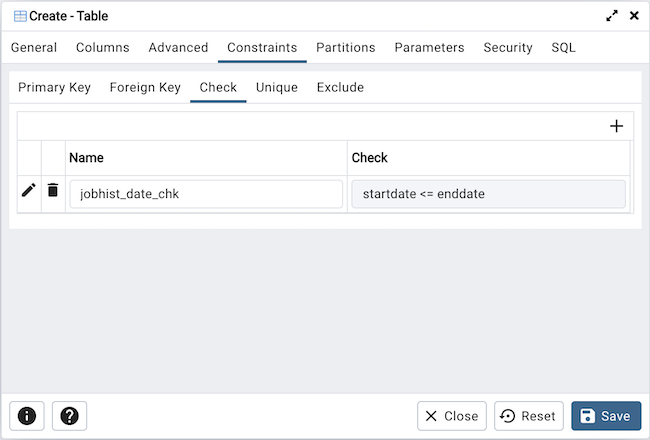Image resolution: width=650 pixels, height=440 pixels.
Task: Switch to the General tab
Action: 34,47
